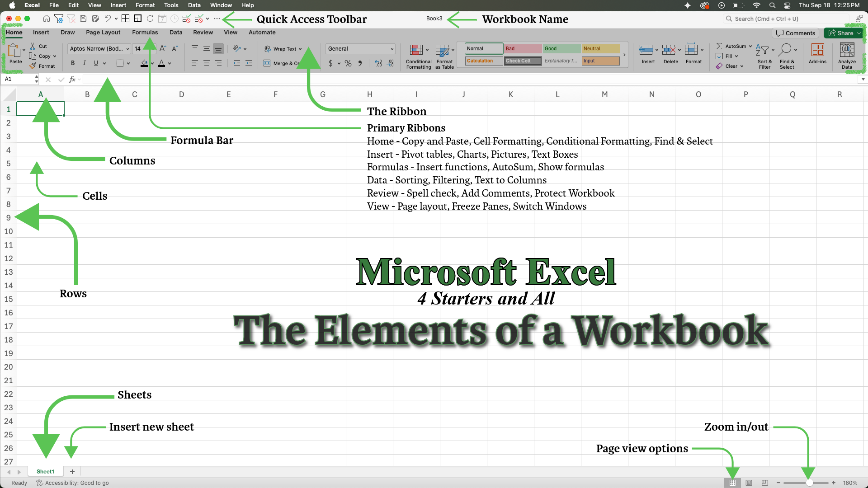Toggle Wrap Text on selected cell
Image resolution: width=868 pixels, height=488 pixels.
281,49
